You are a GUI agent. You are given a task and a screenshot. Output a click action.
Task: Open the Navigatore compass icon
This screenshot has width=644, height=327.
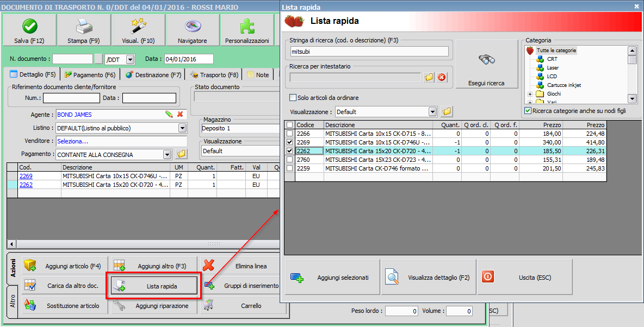coord(192,27)
